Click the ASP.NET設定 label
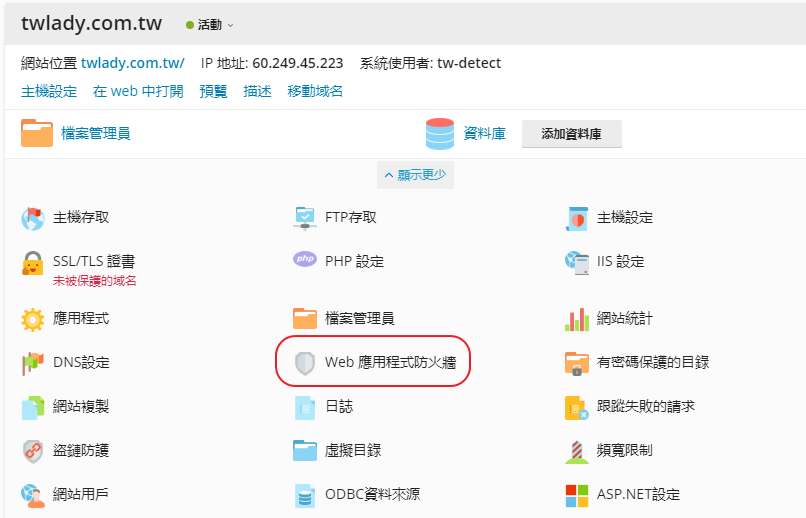The height and width of the screenshot is (518, 806). coord(638,494)
